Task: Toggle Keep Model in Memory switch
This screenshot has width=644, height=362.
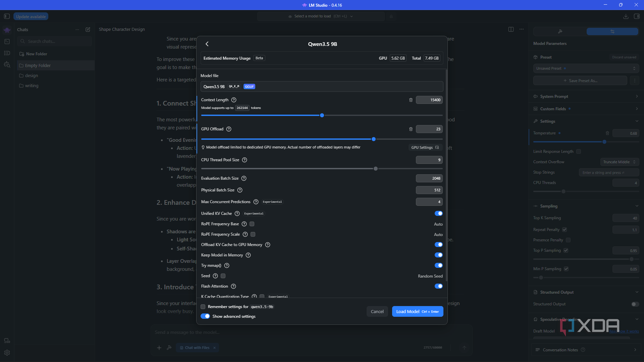Action: point(439,255)
